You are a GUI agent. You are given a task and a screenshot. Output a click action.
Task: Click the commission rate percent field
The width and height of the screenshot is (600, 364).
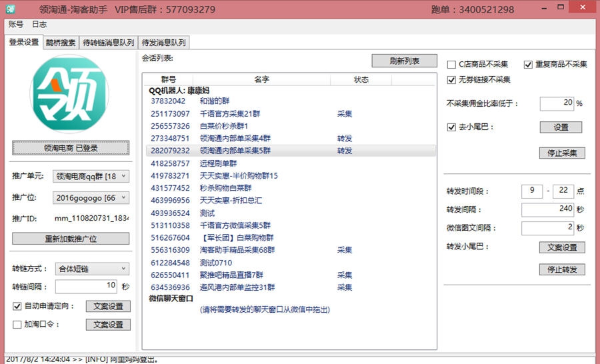point(557,103)
